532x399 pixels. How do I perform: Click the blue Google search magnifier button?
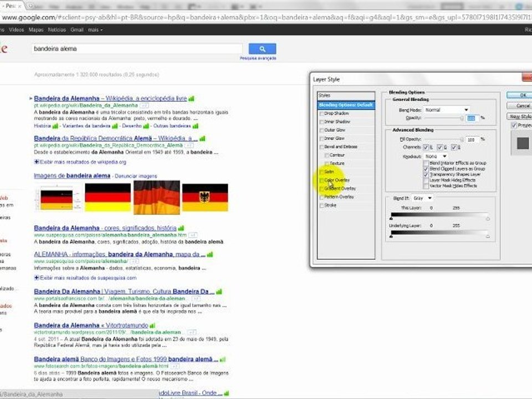pos(262,49)
